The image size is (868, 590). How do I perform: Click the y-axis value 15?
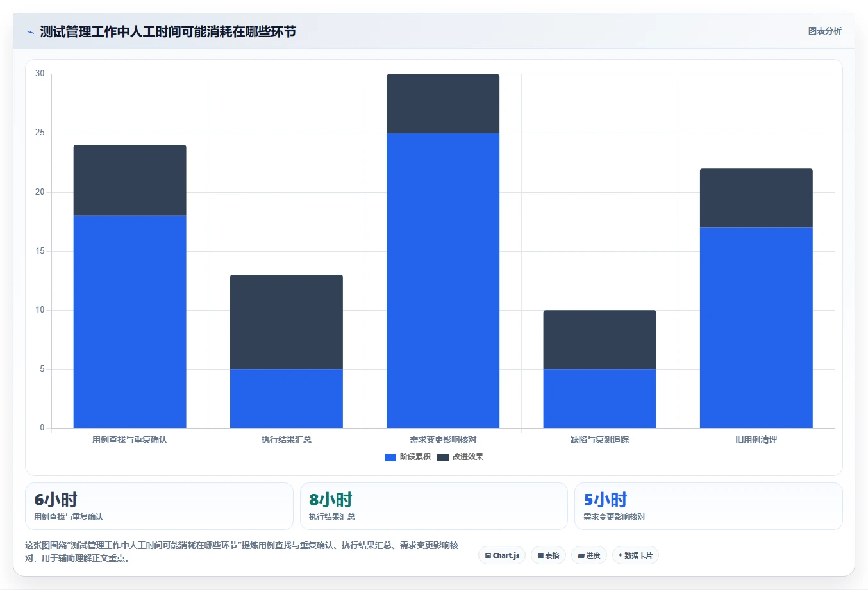pos(40,251)
